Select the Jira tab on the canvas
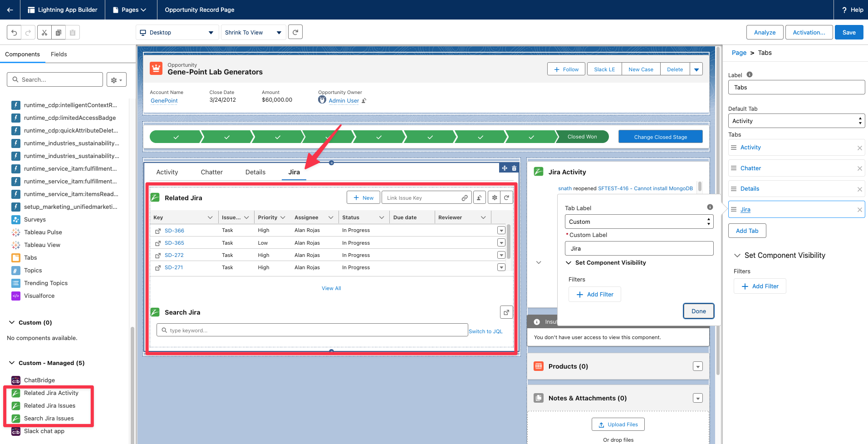This screenshot has width=868, height=444. (294, 172)
